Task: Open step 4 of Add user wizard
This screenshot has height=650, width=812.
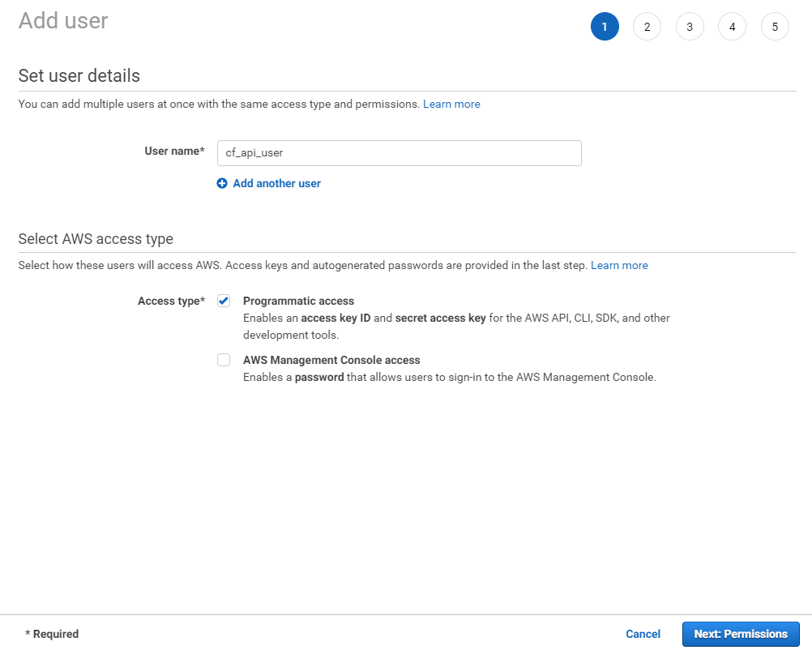Action: coord(732,27)
